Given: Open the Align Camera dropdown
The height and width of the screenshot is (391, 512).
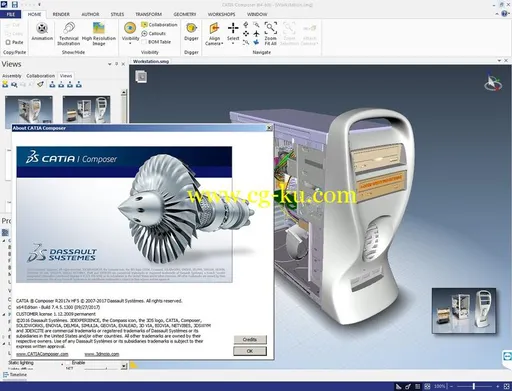Looking at the screenshot, I should [x=214, y=33].
